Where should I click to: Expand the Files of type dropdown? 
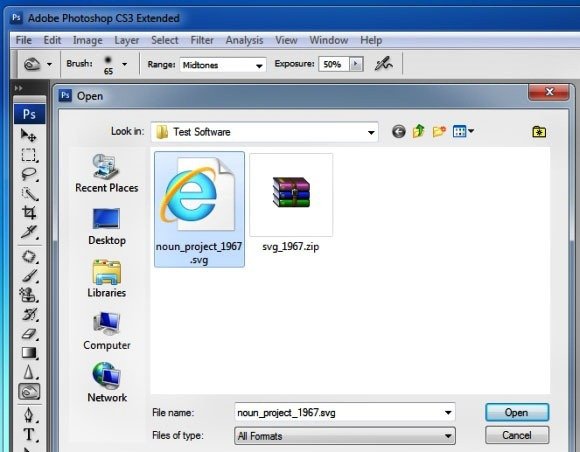(x=448, y=436)
